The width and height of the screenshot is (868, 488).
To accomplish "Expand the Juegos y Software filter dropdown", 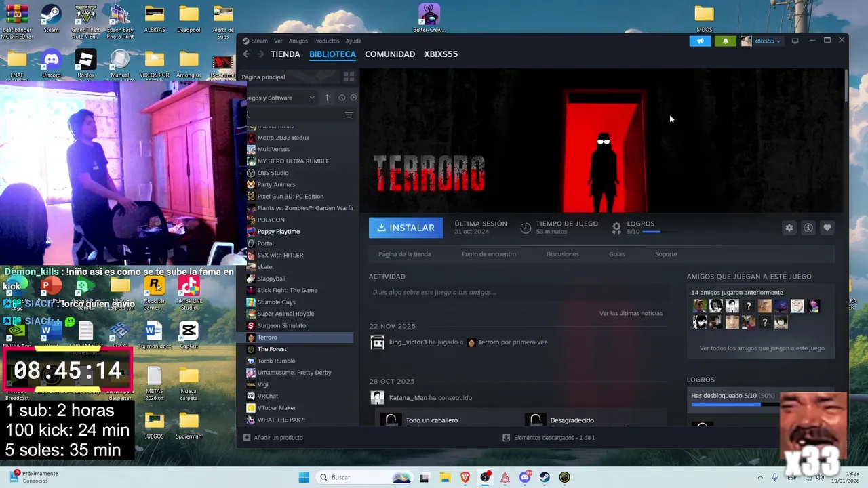I will 281,98.
